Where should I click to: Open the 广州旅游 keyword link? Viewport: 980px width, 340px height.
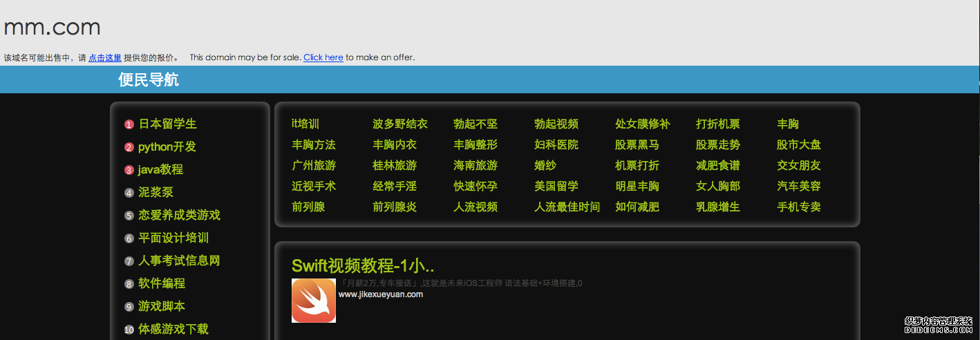coord(314,165)
